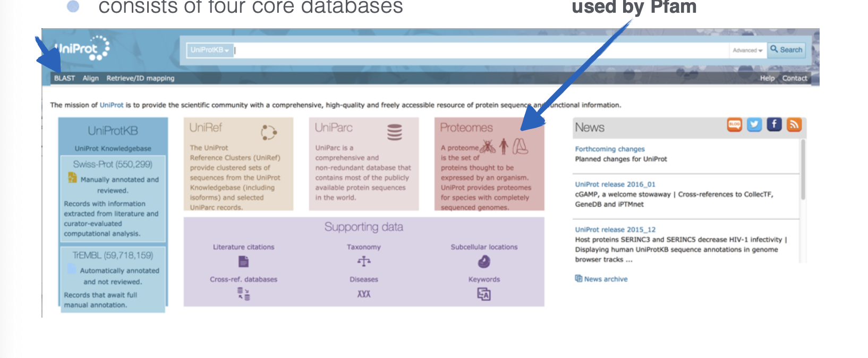Click the Taxonomy tree icon
The image size is (868, 358).
click(x=364, y=261)
